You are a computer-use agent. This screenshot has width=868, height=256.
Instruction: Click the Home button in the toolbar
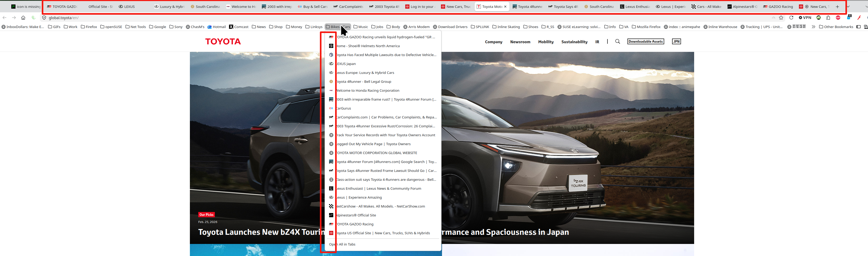coord(23,18)
